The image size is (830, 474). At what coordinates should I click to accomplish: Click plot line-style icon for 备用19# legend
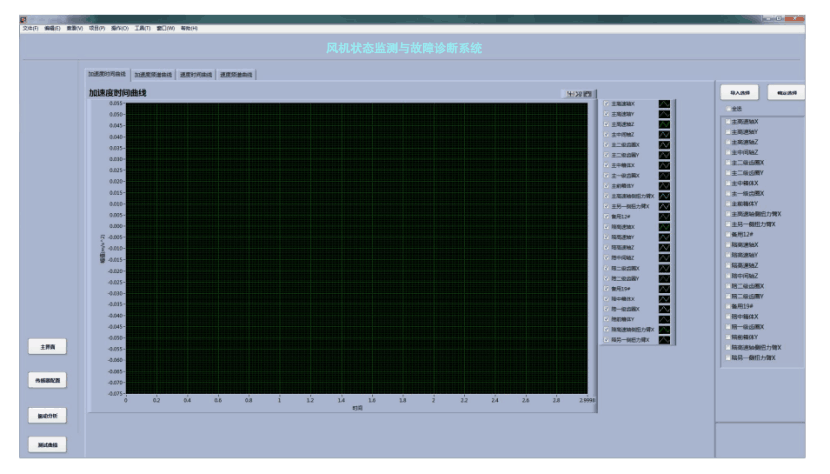pyautogui.click(x=664, y=288)
